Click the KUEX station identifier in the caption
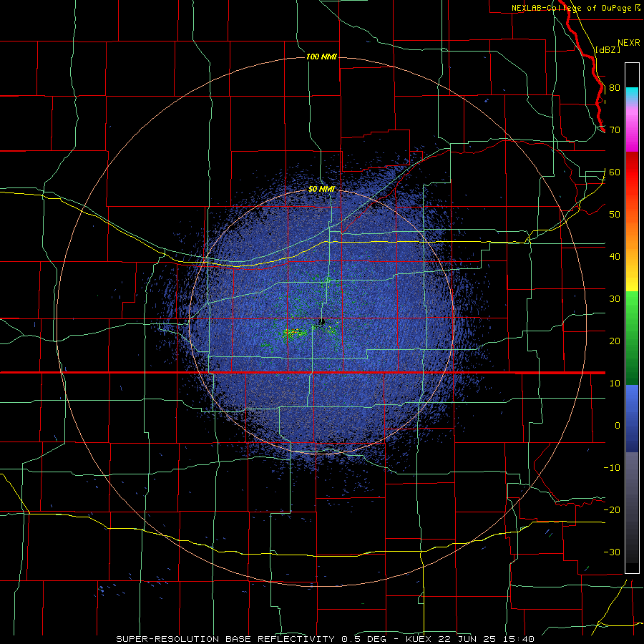Image resolution: width=644 pixels, height=644 pixels. [x=419, y=639]
